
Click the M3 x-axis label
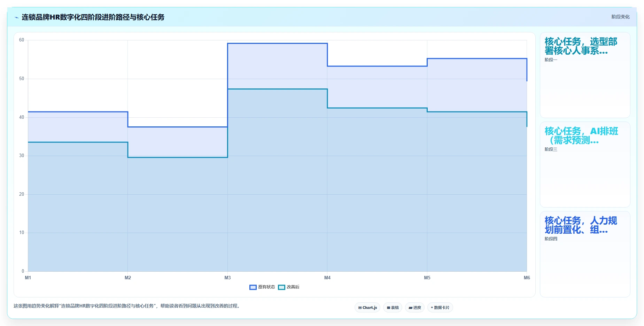pyautogui.click(x=227, y=278)
